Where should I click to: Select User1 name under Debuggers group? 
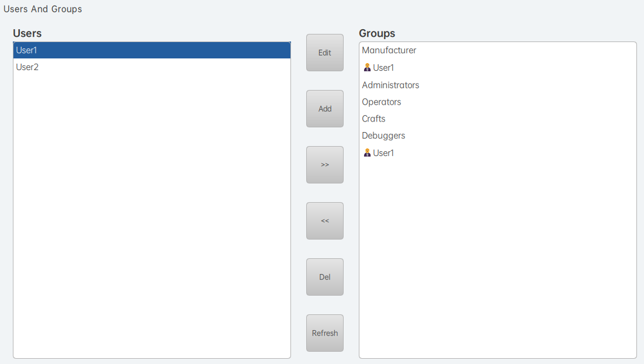click(384, 153)
